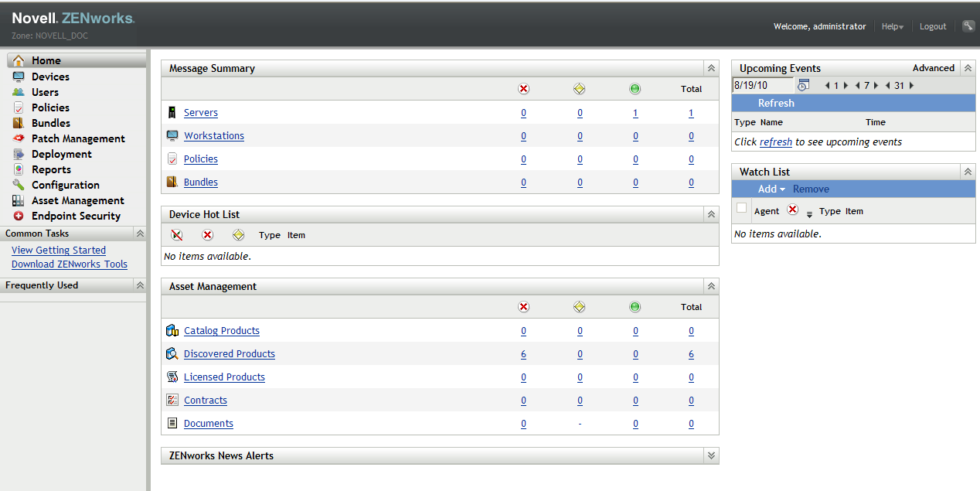Click the Watch List sort arrow icon
Viewport: 980px width, 491px height.
tap(810, 214)
